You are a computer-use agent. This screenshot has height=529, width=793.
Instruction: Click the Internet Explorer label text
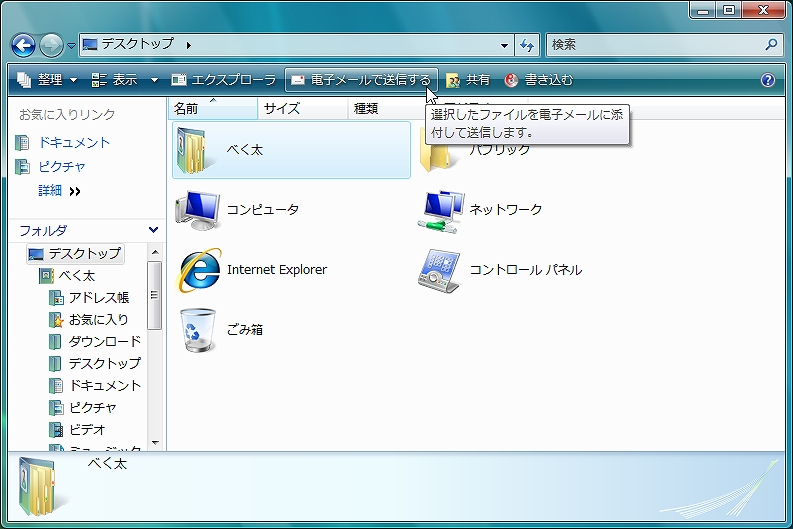(277, 270)
